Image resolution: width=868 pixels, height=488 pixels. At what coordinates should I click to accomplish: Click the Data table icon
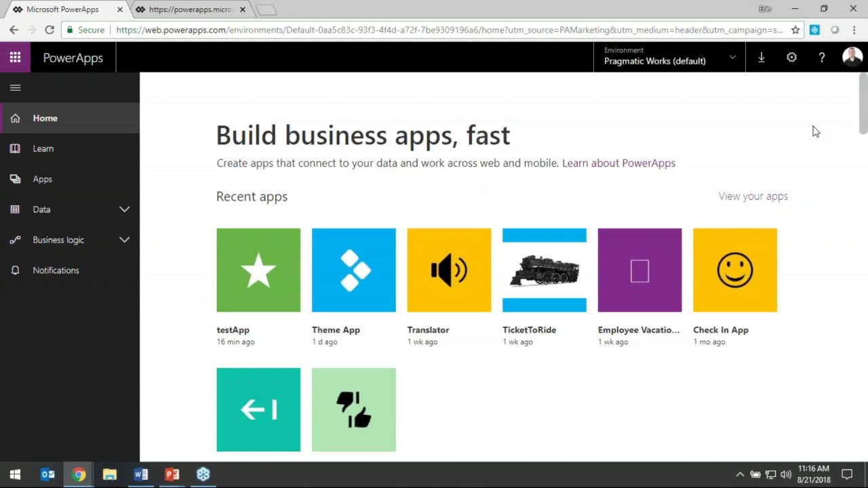15,209
